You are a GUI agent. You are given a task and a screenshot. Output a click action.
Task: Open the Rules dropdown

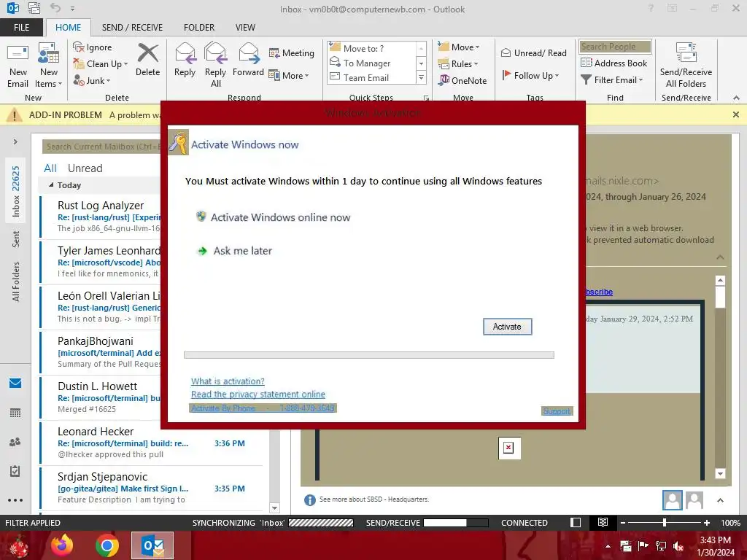pyautogui.click(x=458, y=64)
